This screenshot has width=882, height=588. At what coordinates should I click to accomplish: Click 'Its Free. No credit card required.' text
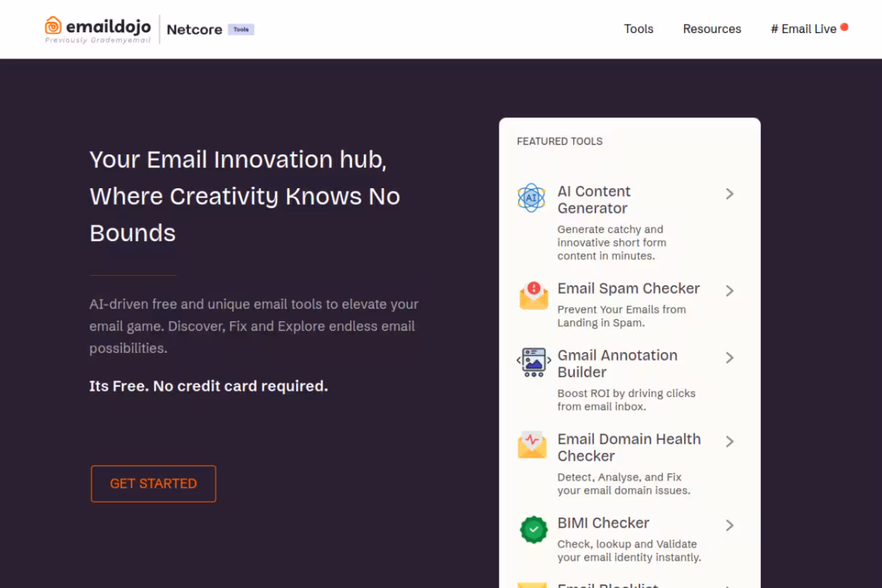click(209, 386)
